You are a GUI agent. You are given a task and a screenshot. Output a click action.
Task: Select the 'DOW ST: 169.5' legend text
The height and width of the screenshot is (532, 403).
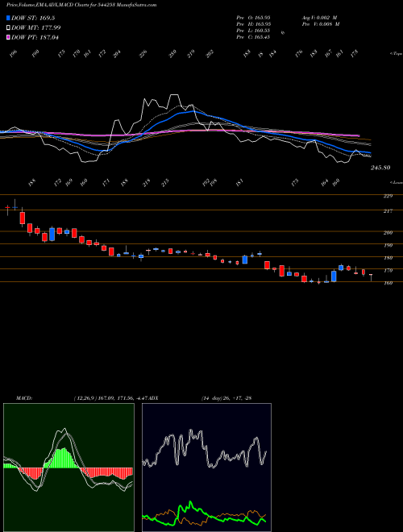tap(33, 18)
